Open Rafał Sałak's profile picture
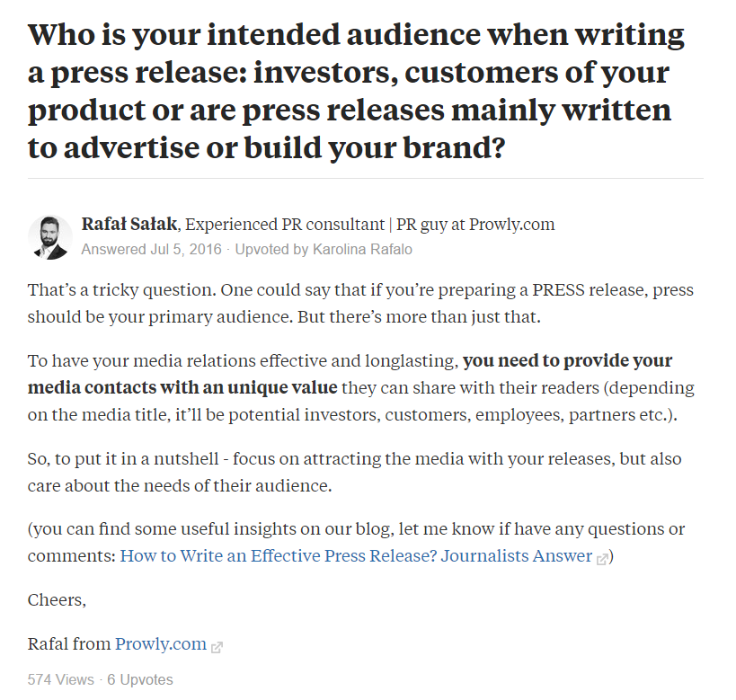 (x=49, y=237)
